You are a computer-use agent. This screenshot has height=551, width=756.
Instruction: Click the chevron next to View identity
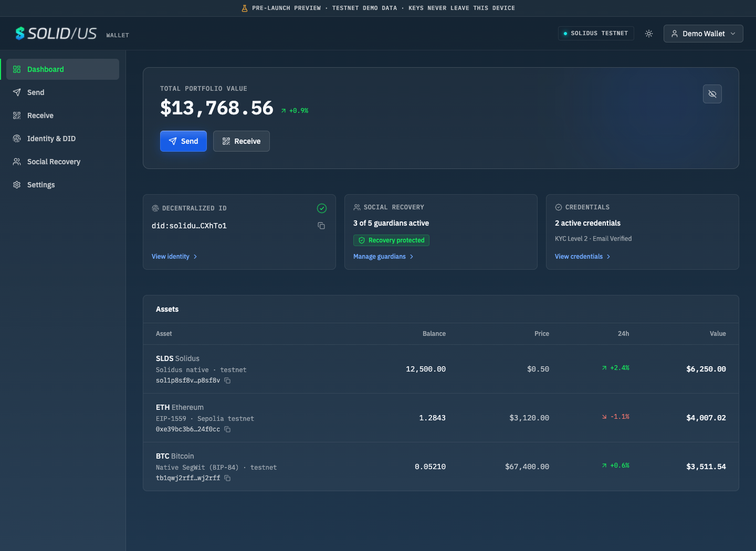[195, 257]
